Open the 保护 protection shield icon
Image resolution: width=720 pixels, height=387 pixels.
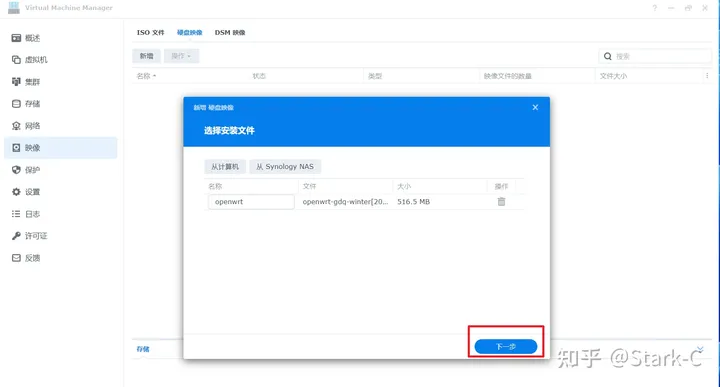[16, 170]
